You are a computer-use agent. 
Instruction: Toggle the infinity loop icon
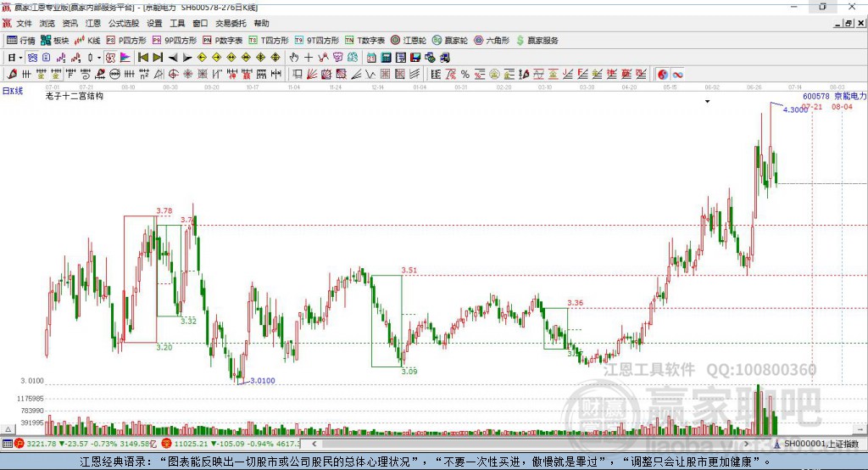pyautogui.click(x=677, y=75)
